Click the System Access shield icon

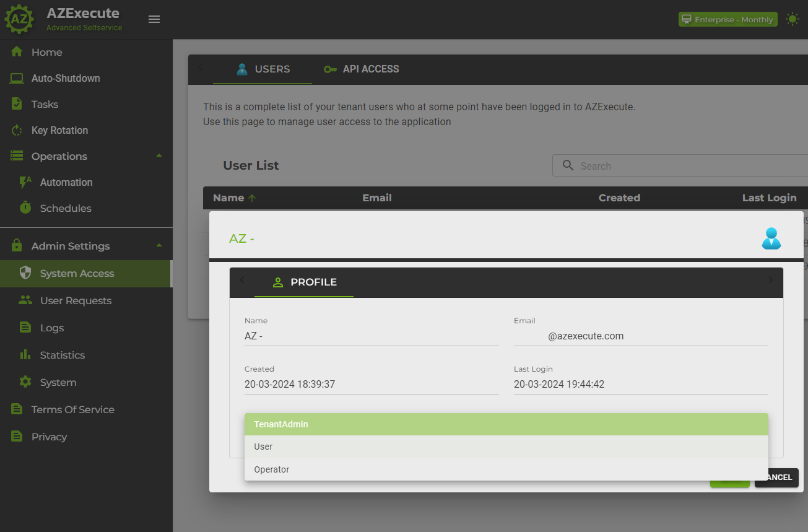pyautogui.click(x=25, y=273)
